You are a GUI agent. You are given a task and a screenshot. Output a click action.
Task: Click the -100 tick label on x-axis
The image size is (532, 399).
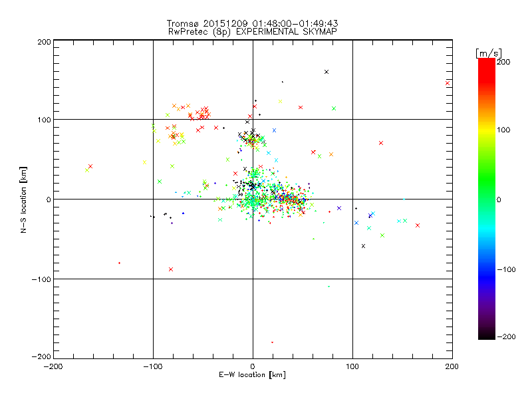pyautogui.click(x=152, y=366)
